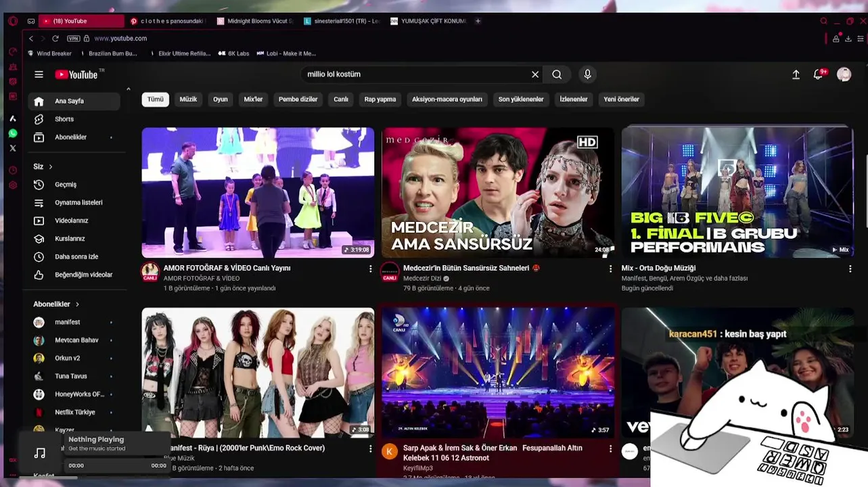Open options menu for manifest Rüya video
The height and width of the screenshot is (487, 868).
point(370,448)
